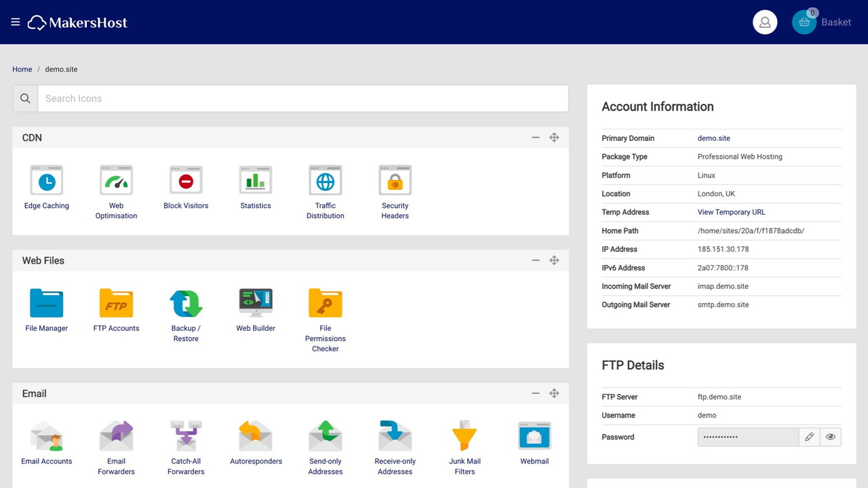This screenshot has height=488, width=868.
Task: Click the Block Visitors icon
Action: [x=186, y=181]
